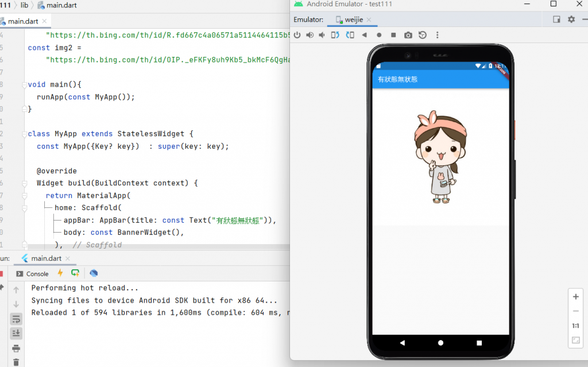Rotate emulator right icon
588x367 pixels.
point(350,35)
